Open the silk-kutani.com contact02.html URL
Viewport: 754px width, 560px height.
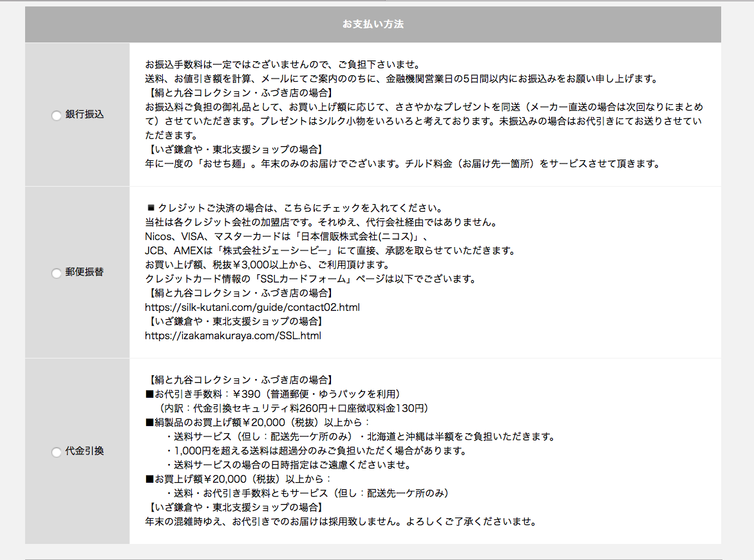click(252, 308)
